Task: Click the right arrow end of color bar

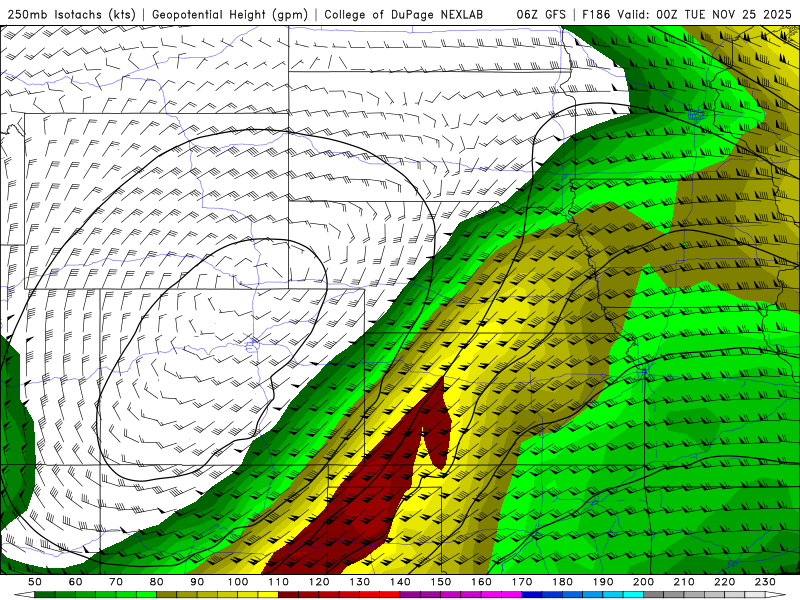Action: [776, 595]
